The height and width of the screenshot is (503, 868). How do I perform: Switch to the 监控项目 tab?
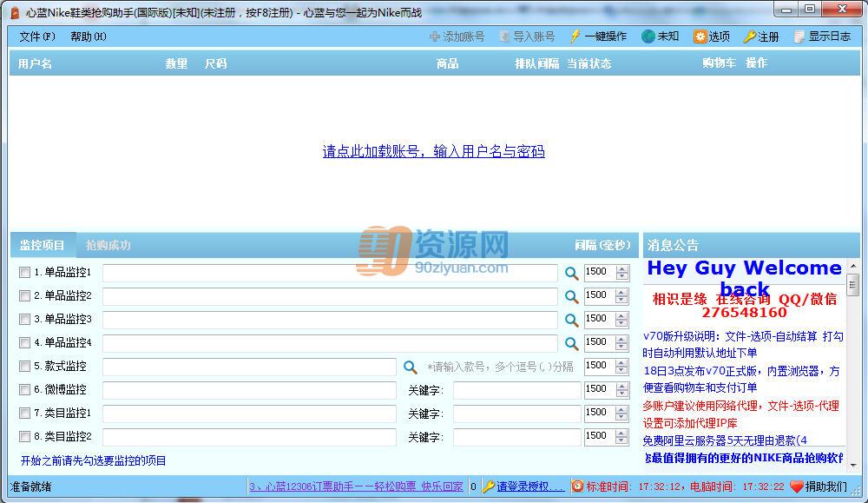point(42,245)
